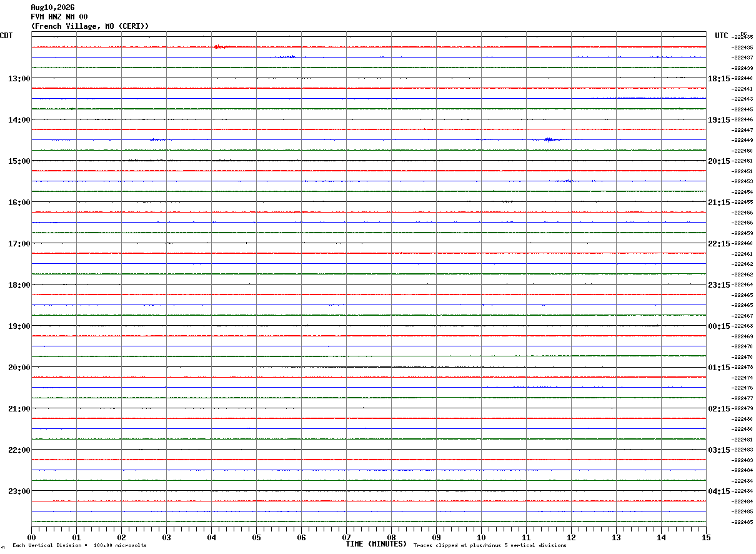Select the 23:00 CDT time label
Image resolution: width=756 pixels, height=554 pixels.
(x=19, y=491)
